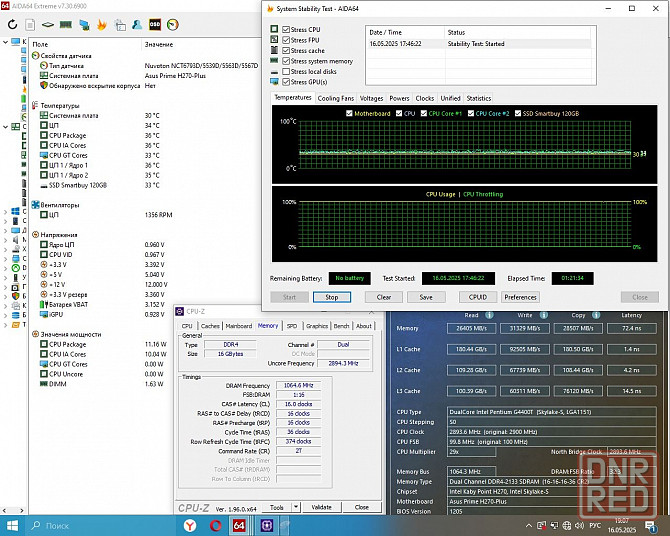The height and width of the screenshot is (536, 670).
Task: Open the OSD panel icon
Action: point(155,25)
